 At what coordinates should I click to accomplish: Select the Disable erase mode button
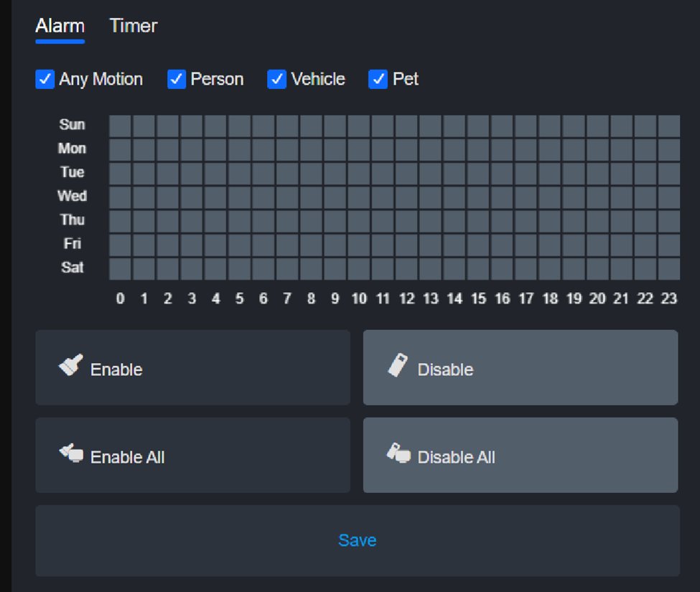point(521,367)
